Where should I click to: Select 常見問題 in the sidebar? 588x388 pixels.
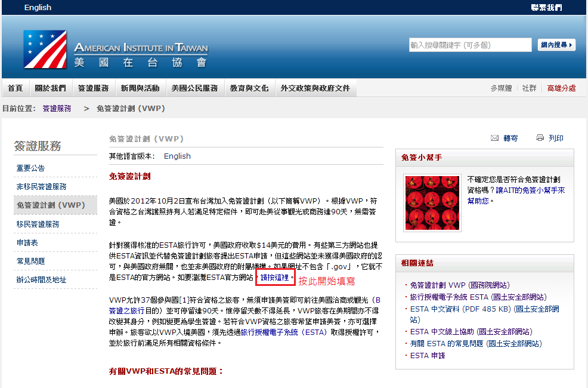(31, 261)
